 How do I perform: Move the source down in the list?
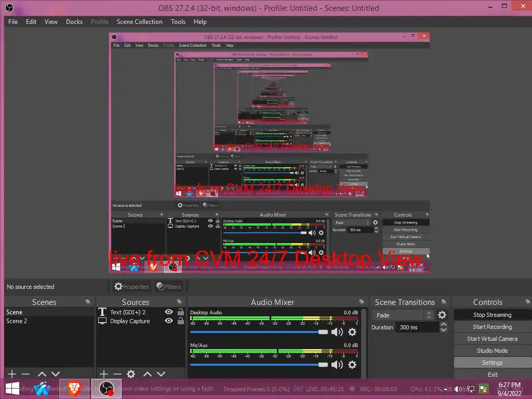tap(161, 374)
